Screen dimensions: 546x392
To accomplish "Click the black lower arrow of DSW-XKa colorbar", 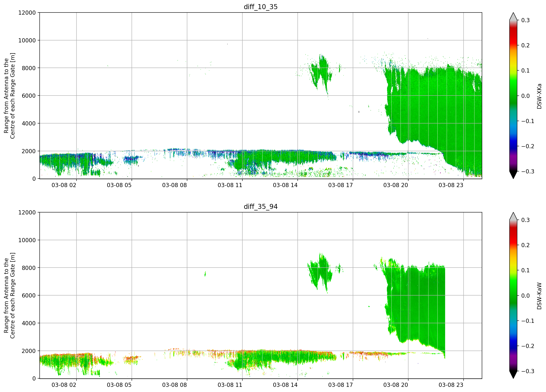I will point(513,175).
